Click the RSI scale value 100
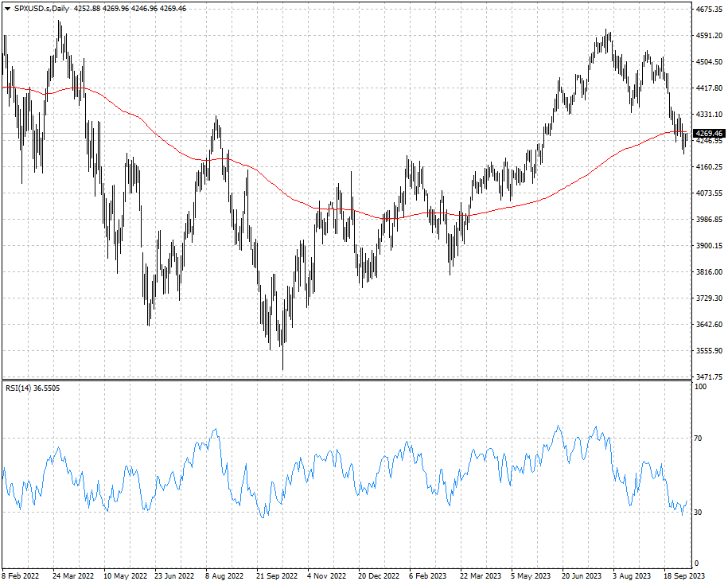The width and height of the screenshot is (728, 585). [x=700, y=387]
